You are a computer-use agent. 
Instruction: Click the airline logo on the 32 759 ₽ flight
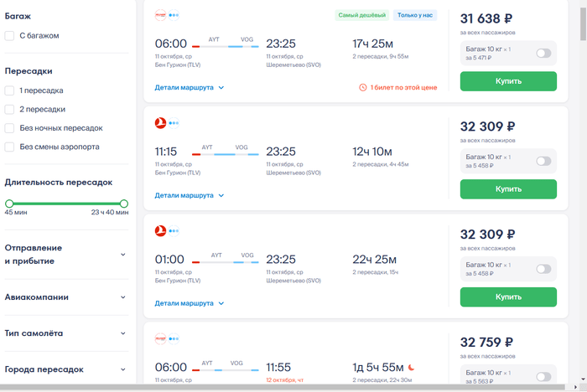pos(160,338)
